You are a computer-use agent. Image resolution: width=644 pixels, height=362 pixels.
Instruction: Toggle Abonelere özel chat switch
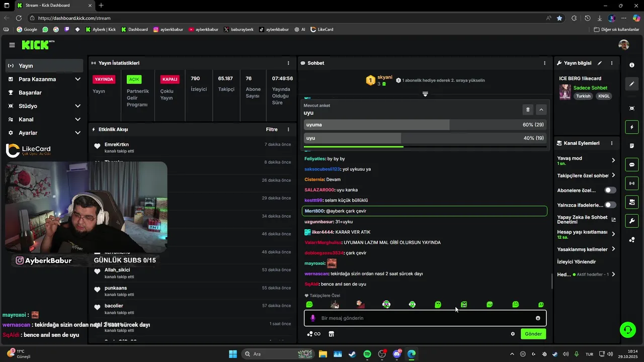pos(610,191)
